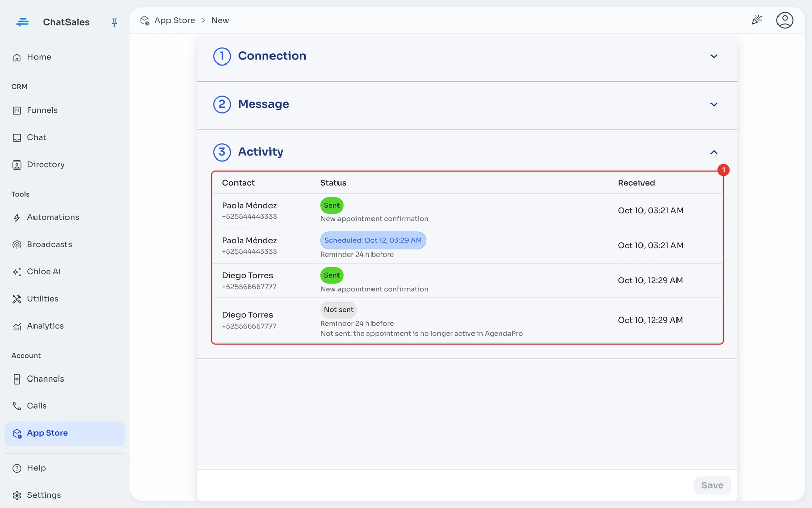
Task: Click the Settings gear icon
Action: (x=17, y=495)
